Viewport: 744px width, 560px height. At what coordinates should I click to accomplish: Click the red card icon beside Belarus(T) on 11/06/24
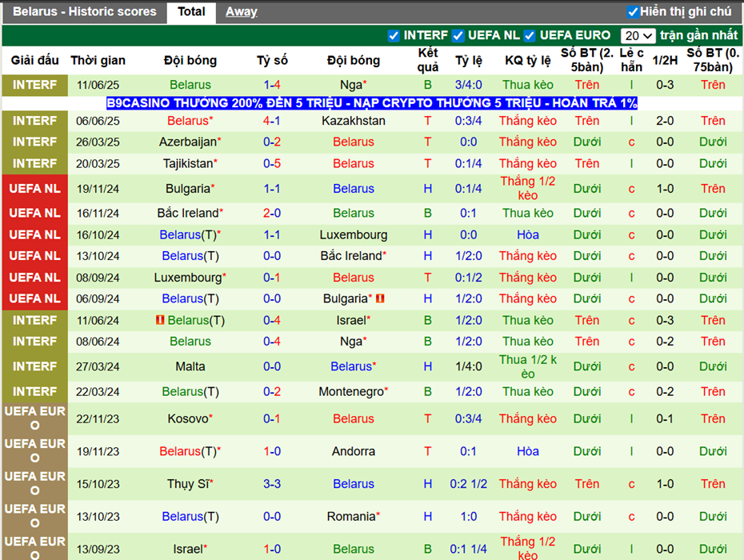(160, 320)
